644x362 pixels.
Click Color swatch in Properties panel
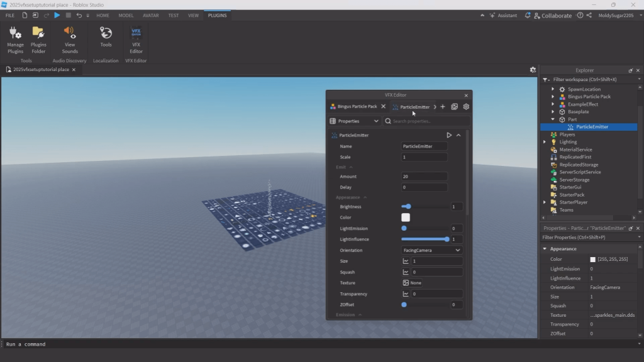(592, 260)
